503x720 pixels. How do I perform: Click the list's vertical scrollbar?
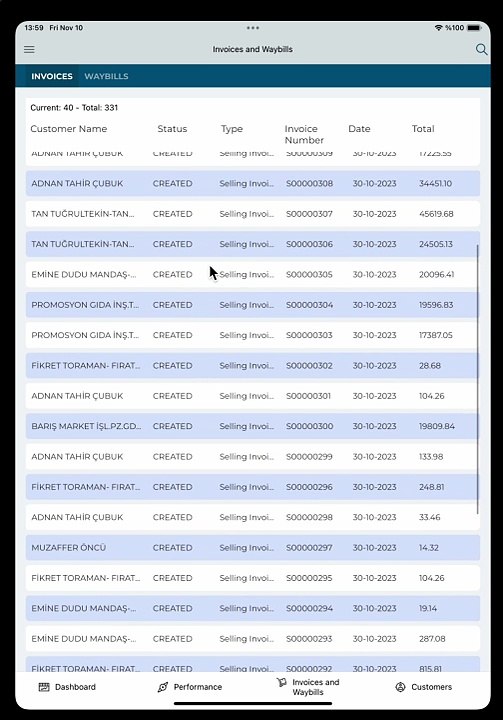coord(478,379)
